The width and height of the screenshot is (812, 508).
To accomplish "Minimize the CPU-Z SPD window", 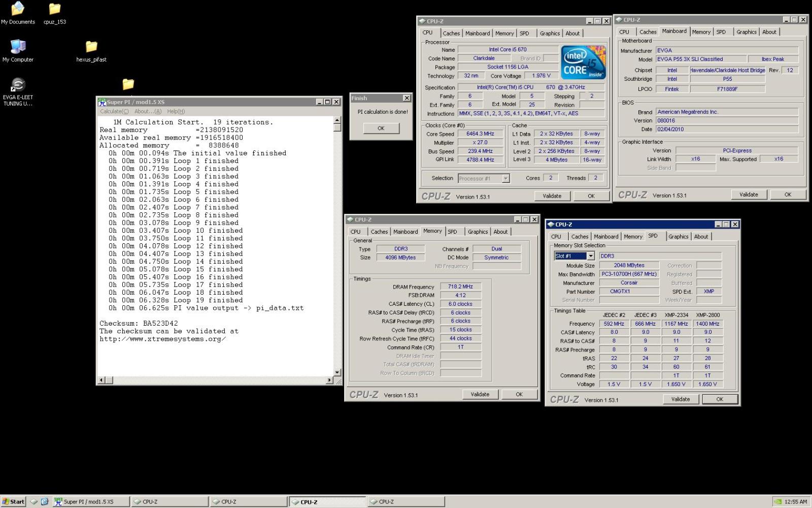I will click(718, 224).
